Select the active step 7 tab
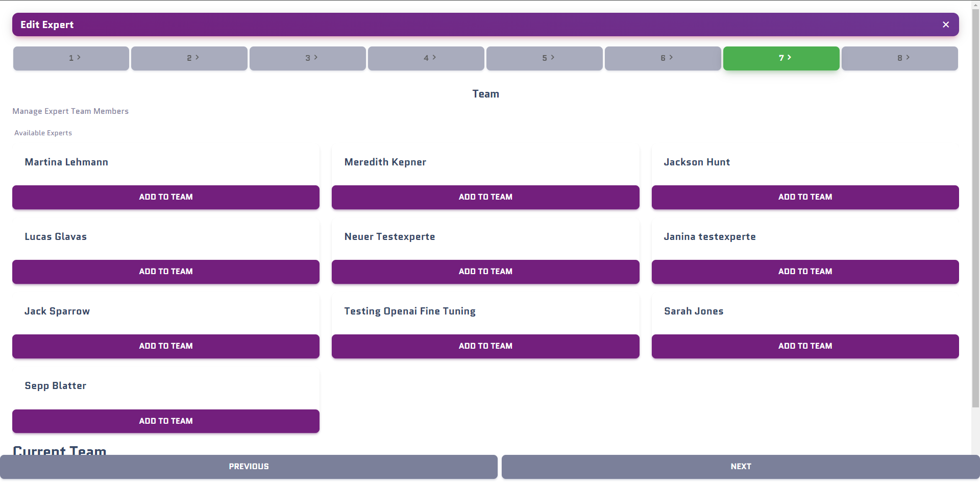Image resolution: width=980 pixels, height=485 pixels. tap(781, 58)
